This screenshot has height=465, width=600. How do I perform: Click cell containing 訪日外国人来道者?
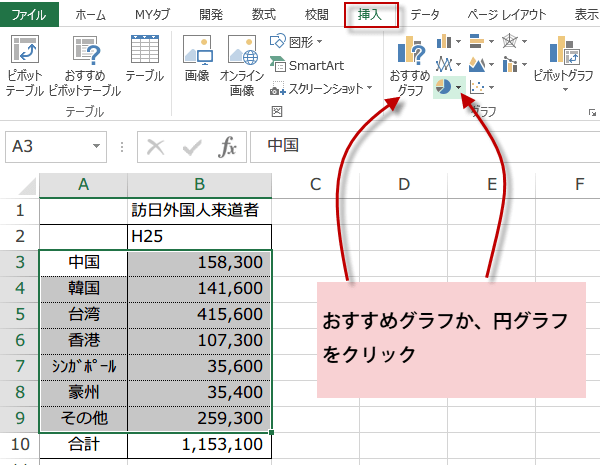coord(199,210)
